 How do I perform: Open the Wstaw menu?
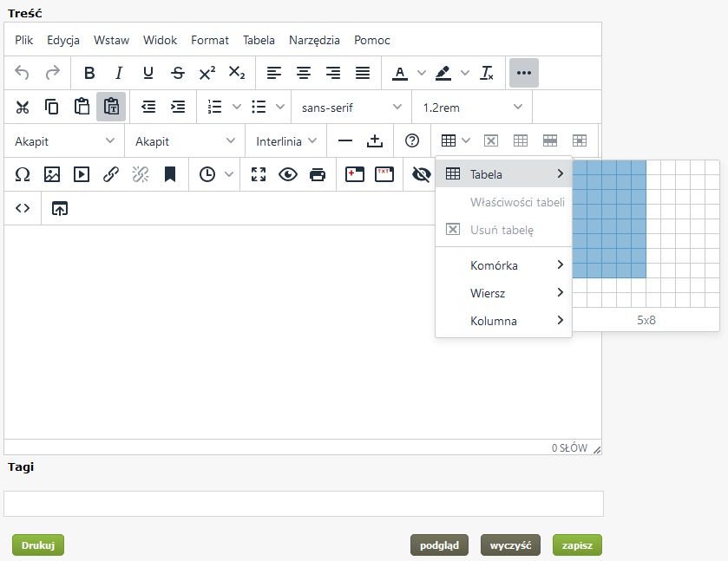click(111, 40)
